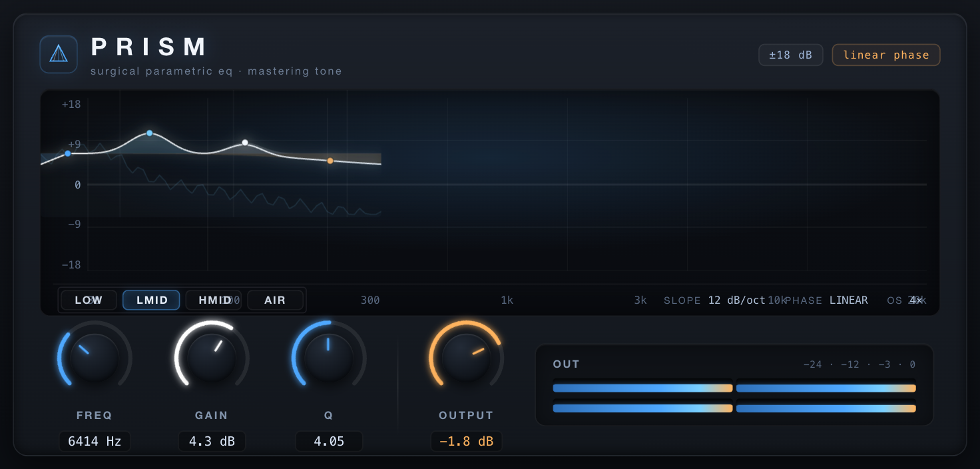
Task: Click the GAIN knob
Action: coord(212,357)
